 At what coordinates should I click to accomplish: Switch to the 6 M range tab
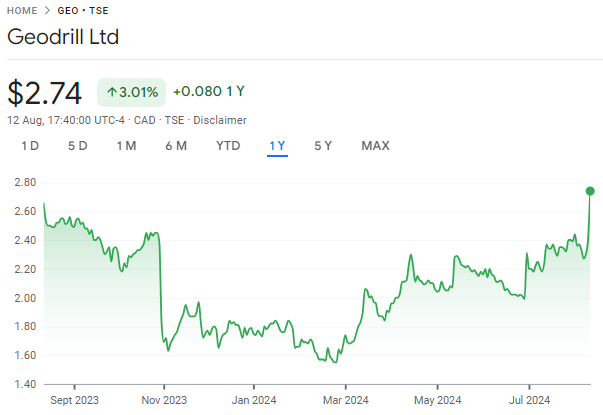(x=176, y=146)
